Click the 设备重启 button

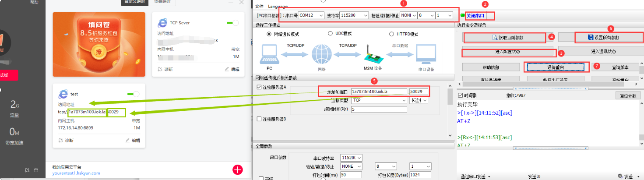[x=556, y=67]
